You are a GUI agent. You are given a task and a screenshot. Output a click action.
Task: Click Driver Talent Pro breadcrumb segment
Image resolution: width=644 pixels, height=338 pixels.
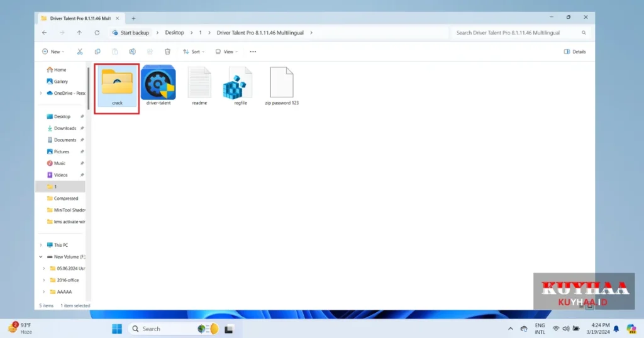coord(260,33)
